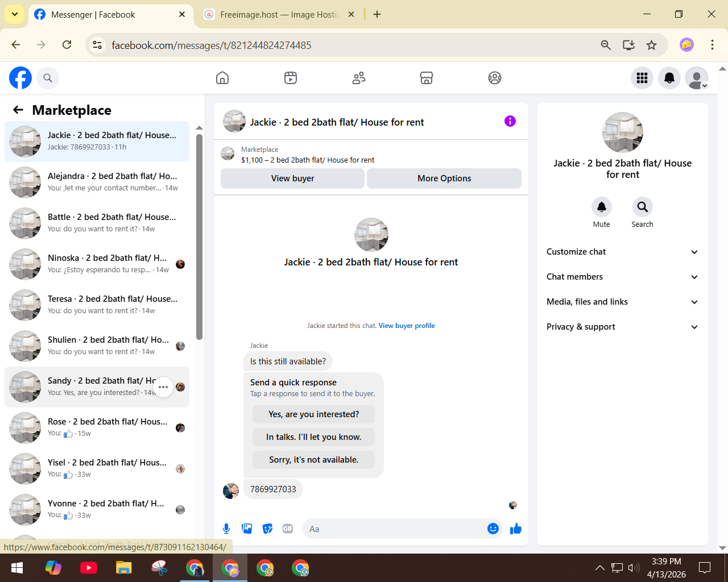
Task: Choose a GIF icon
Action: [x=288, y=529]
